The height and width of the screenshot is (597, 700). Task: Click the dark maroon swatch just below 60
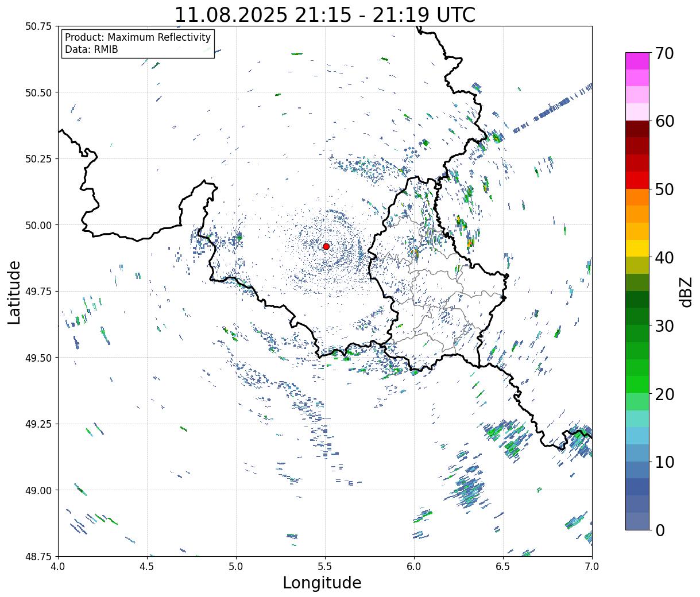[x=637, y=129]
